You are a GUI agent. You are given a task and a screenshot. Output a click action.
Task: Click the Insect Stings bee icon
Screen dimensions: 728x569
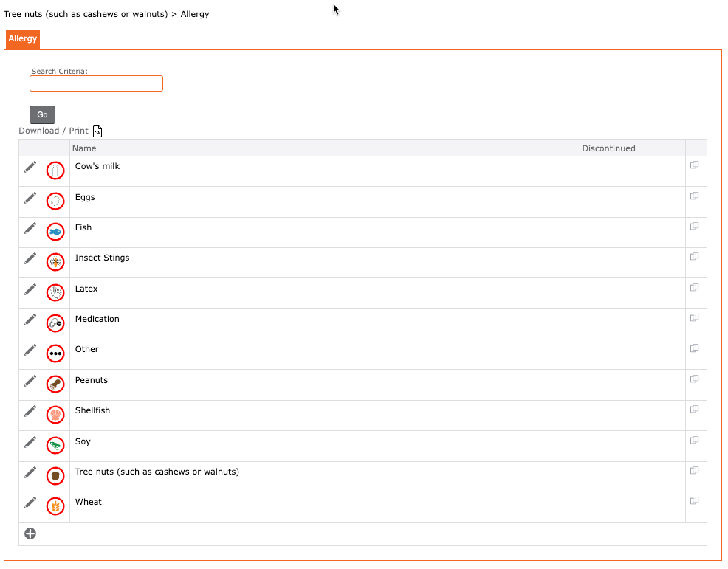point(55,262)
